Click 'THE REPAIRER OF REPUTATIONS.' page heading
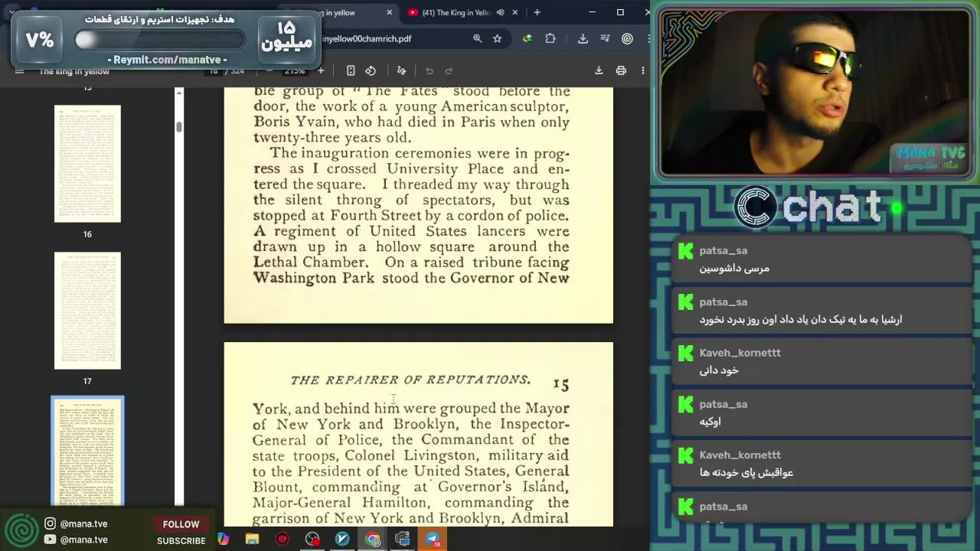 (410, 380)
